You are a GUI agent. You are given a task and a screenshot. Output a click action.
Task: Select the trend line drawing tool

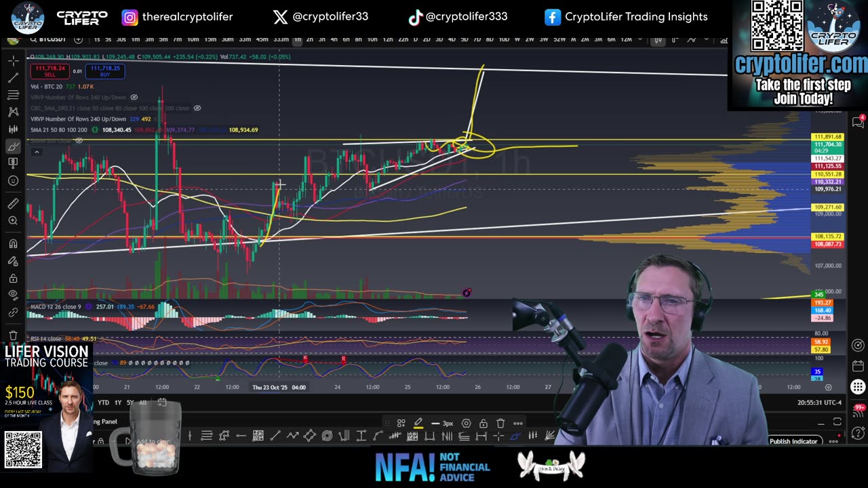[x=13, y=78]
